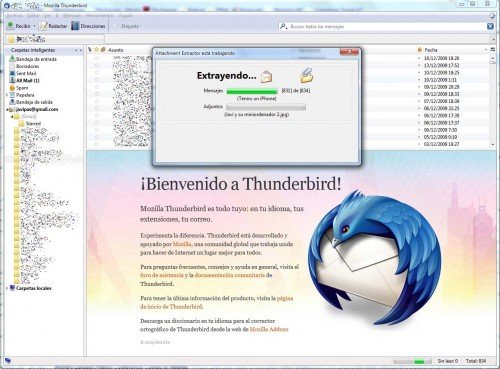The image size is (500, 369).
Task: Open the Archivo menu
Action: tap(14, 16)
